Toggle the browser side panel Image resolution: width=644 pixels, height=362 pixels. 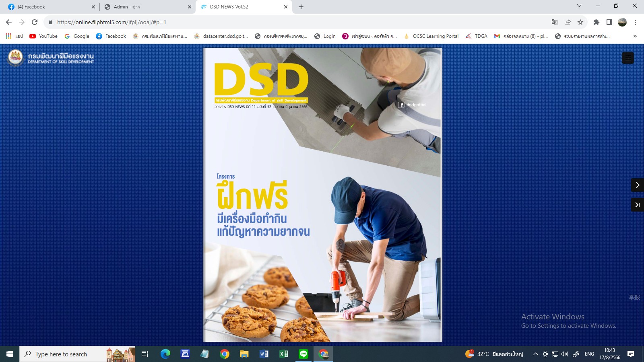(x=609, y=22)
